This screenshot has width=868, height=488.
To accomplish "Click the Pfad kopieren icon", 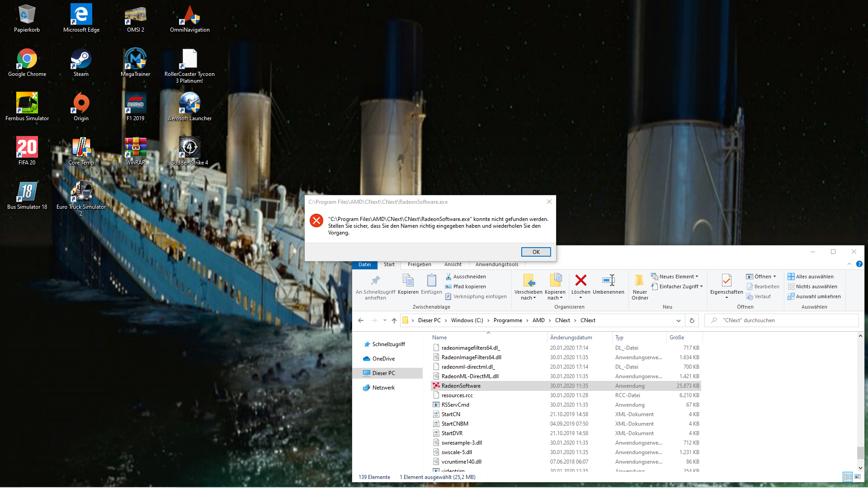I will 449,286.
